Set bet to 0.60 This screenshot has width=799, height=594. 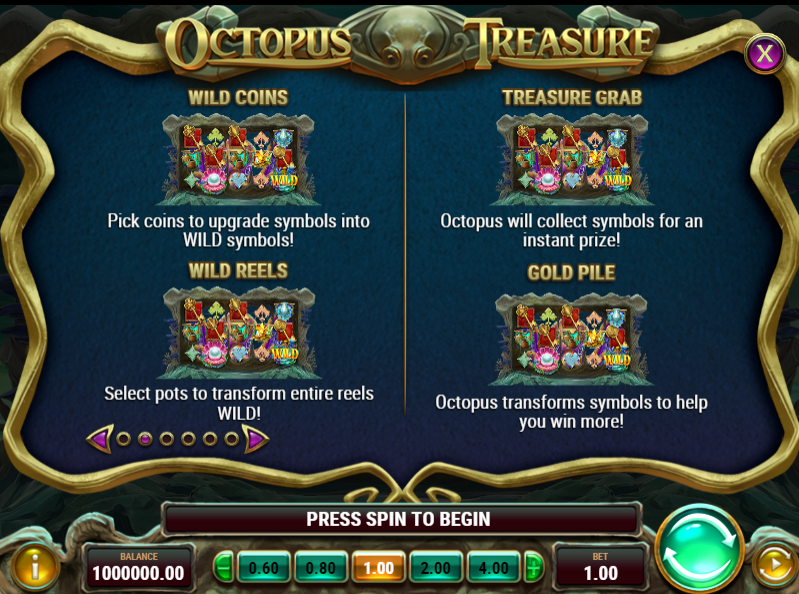(263, 567)
